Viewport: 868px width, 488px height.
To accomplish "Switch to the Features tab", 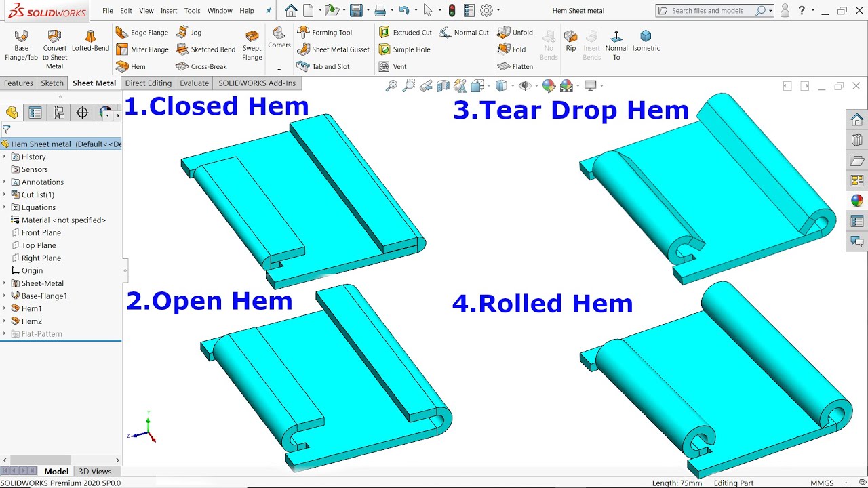I will pos(18,83).
